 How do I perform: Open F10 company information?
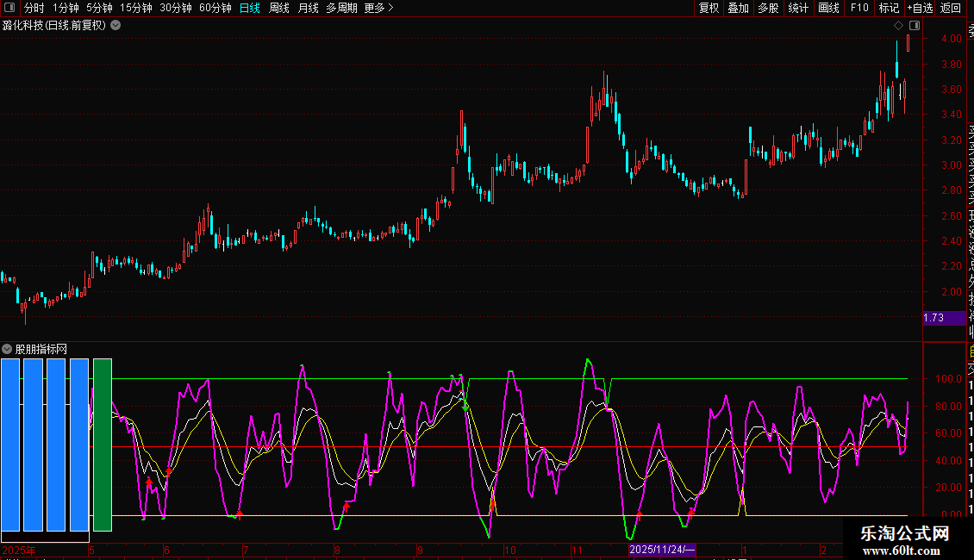click(x=858, y=8)
